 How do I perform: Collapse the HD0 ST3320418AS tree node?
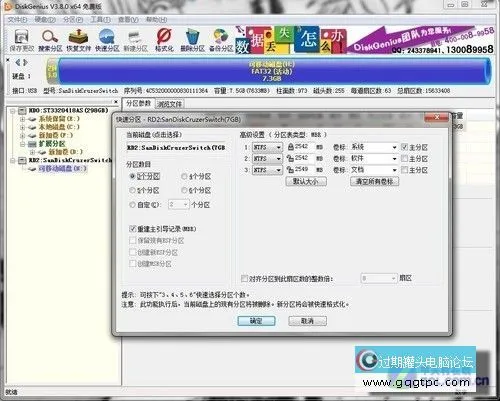coord(13,110)
